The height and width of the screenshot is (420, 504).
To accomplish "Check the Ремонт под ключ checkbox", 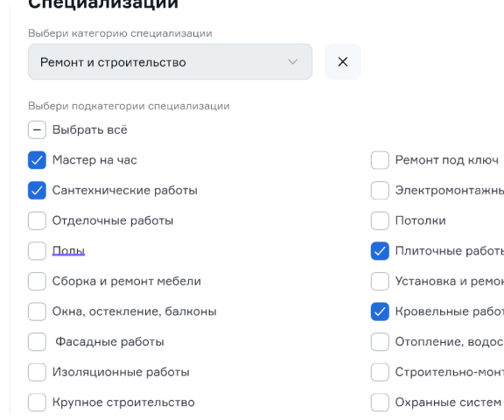I will pyautogui.click(x=380, y=160).
